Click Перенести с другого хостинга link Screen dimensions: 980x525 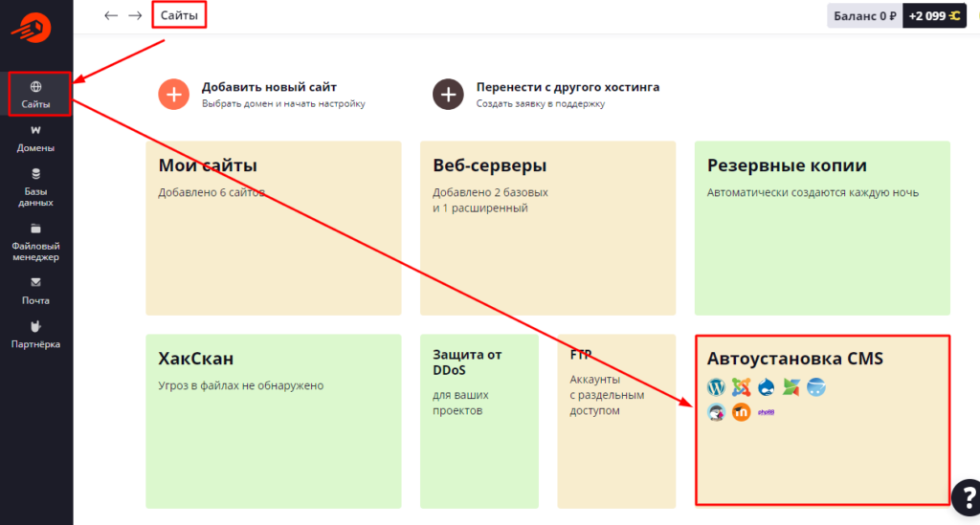[568, 87]
